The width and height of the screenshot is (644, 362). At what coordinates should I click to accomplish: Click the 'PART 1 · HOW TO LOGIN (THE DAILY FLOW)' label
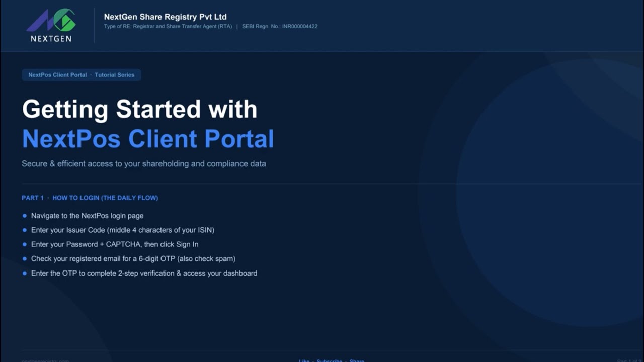pyautogui.click(x=90, y=198)
